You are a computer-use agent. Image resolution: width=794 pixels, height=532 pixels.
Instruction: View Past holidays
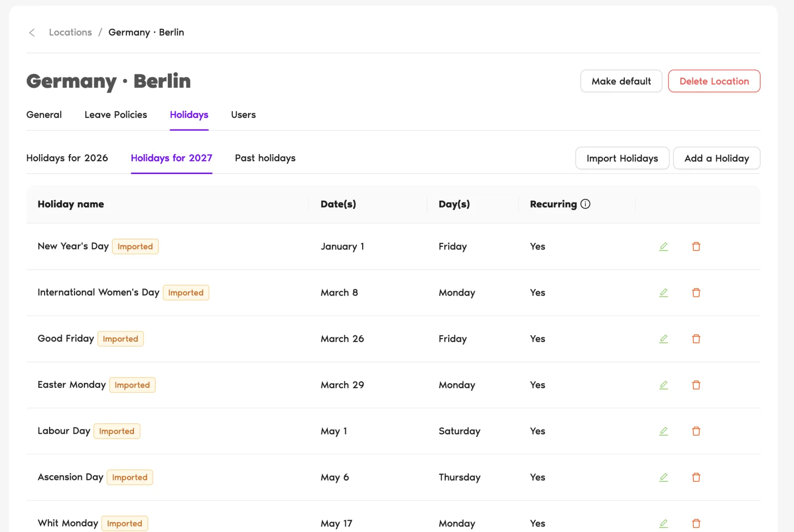[265, 158]
